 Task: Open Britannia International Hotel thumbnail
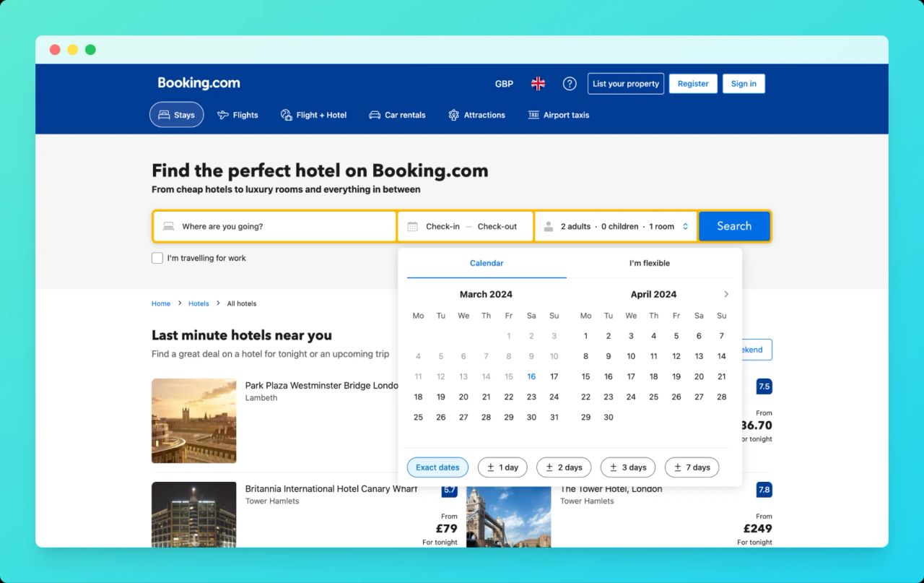(x=193, y=514)
